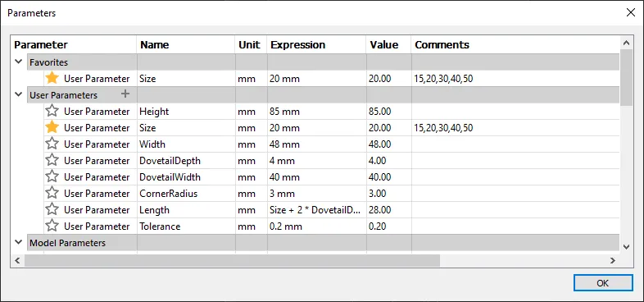Image resolution: width=644 pixels, height=302 pixels.
Task: Favorite the Height parameter star
Action: tap(52, 111)
